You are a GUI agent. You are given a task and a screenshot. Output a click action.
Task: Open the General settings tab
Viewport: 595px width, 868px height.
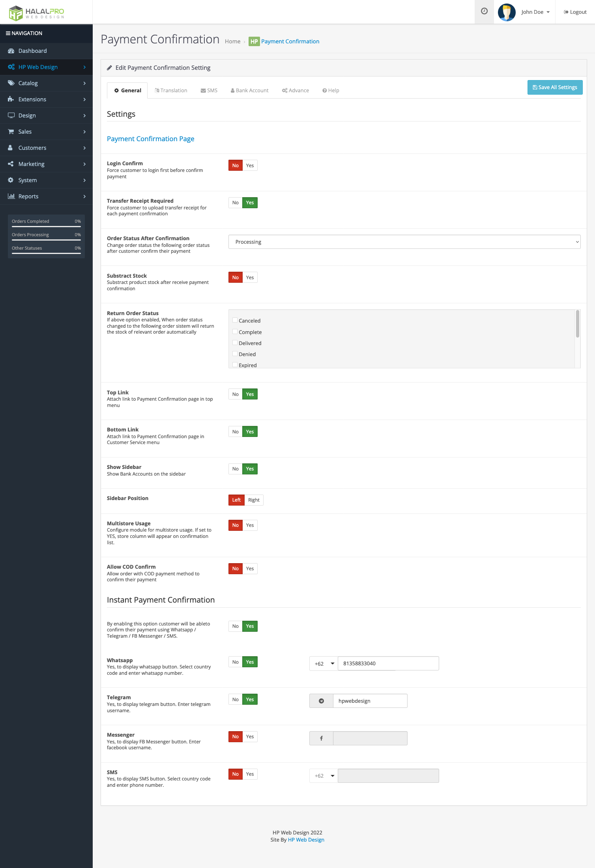(x=127, y=90)
